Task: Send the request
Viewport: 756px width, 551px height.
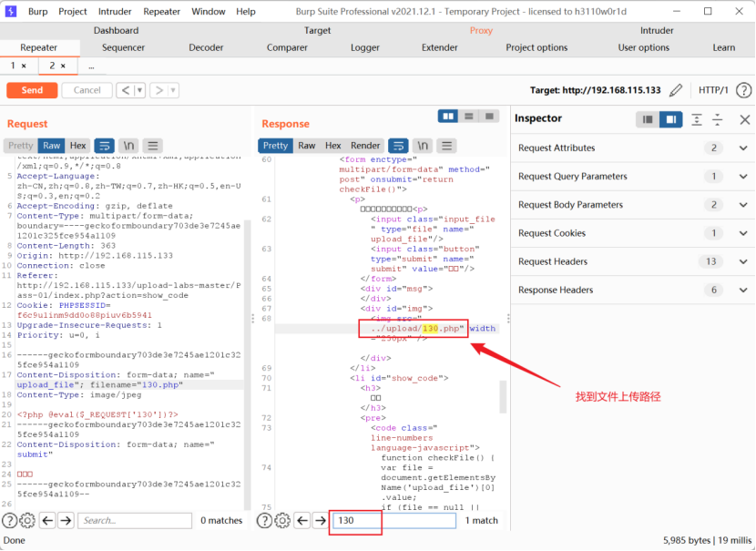Action: coord(32,90)
